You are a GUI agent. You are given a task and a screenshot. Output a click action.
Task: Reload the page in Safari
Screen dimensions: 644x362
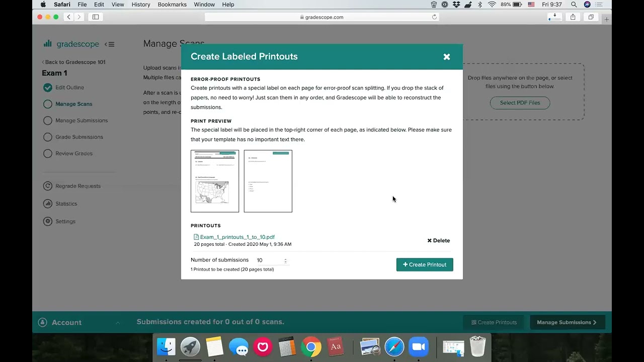[x=434, y=17]
